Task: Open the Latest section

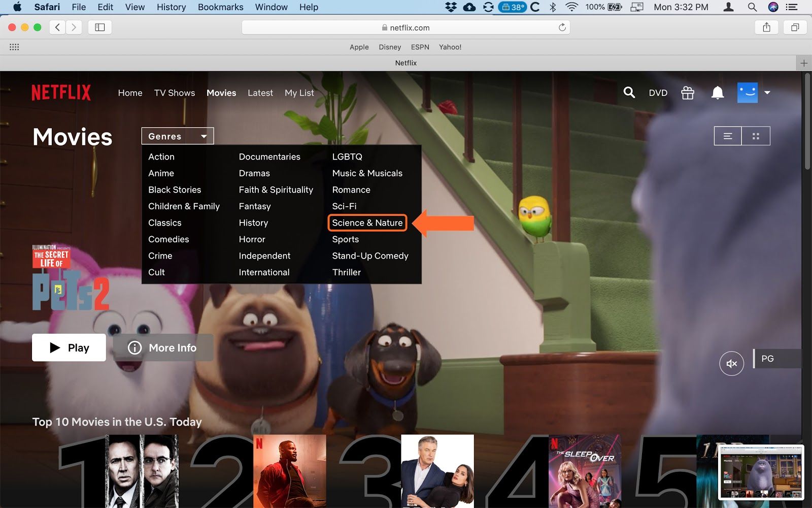Action: 260,93
